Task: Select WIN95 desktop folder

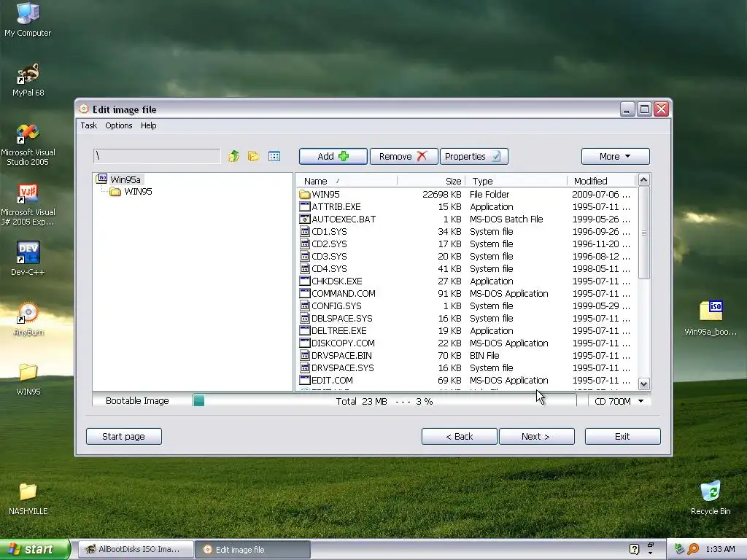Action: tap(28, 379)
